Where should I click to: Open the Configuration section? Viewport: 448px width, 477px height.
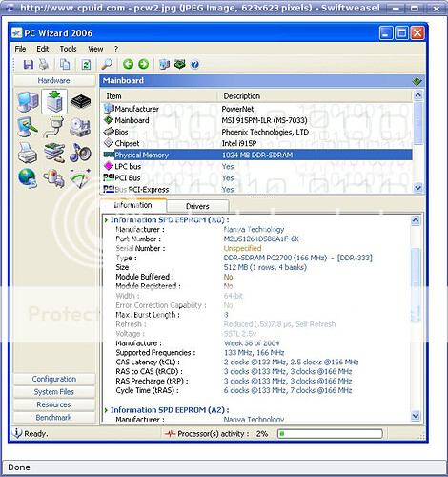pos(54,379)
